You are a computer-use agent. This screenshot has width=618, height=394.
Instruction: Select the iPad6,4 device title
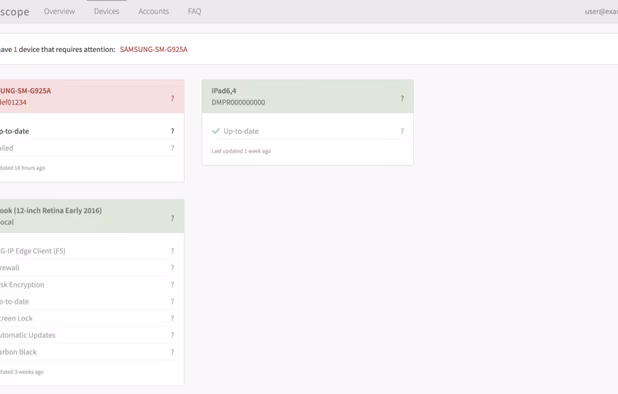pos(224,91)
